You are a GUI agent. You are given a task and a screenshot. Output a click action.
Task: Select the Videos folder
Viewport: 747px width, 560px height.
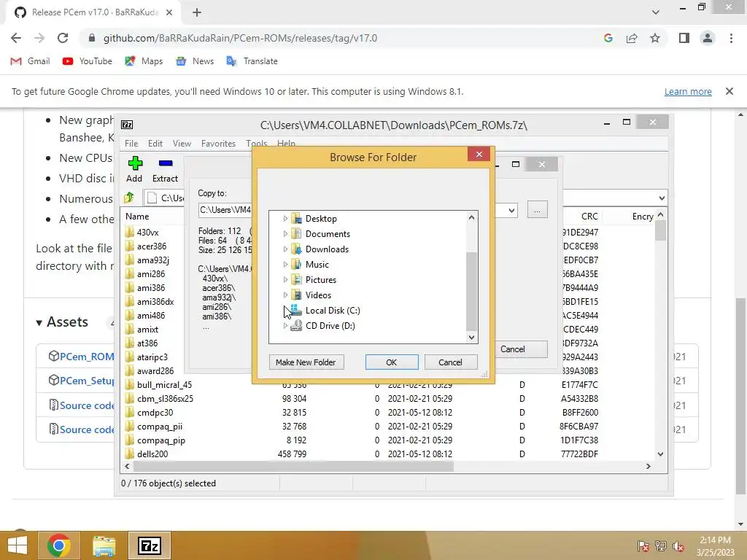tap(318, 295)
